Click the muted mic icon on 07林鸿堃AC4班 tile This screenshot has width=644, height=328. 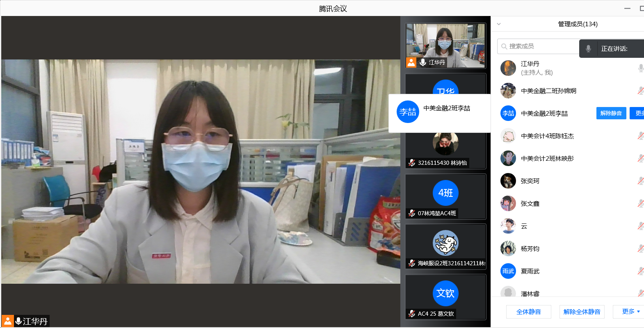tap(412, 213)
